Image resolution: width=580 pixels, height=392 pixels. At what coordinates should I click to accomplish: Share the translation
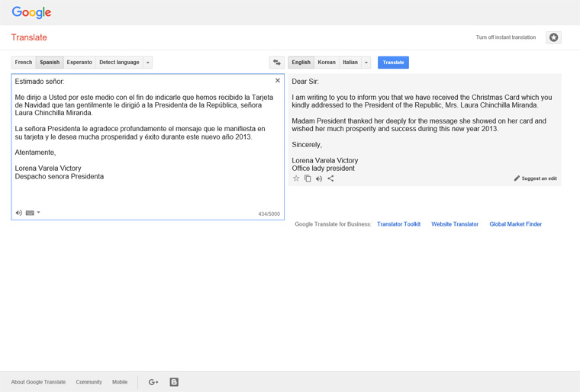(330, 178)
